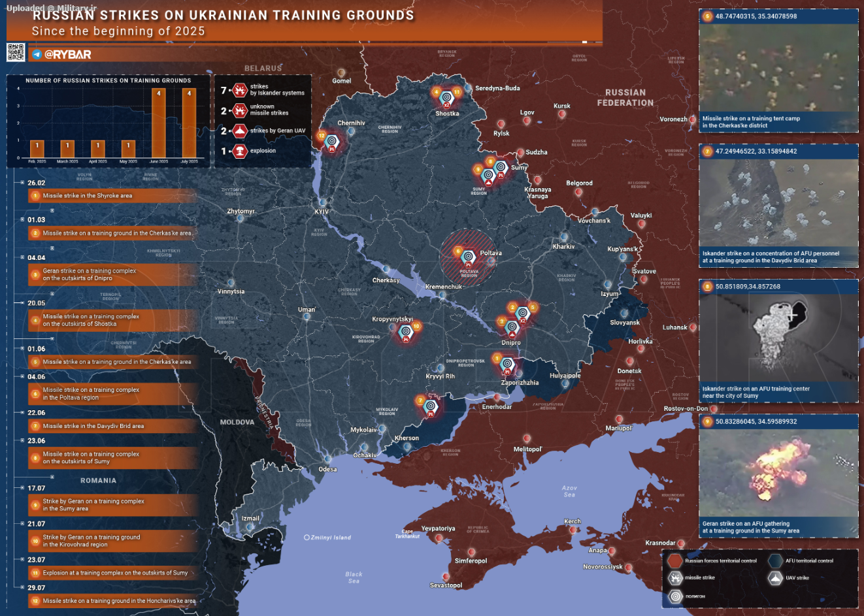Click map marker 5 northeast of Dnipro

[533, 308]
